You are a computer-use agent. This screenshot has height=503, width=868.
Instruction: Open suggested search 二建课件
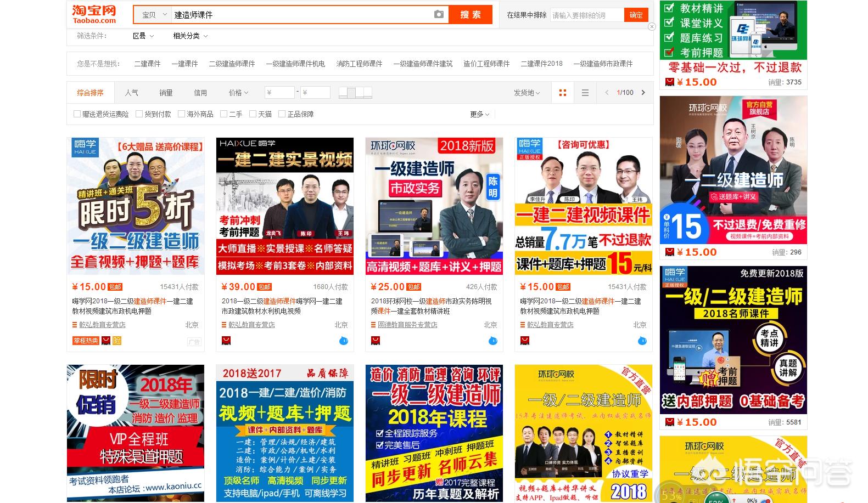[148, 64]
